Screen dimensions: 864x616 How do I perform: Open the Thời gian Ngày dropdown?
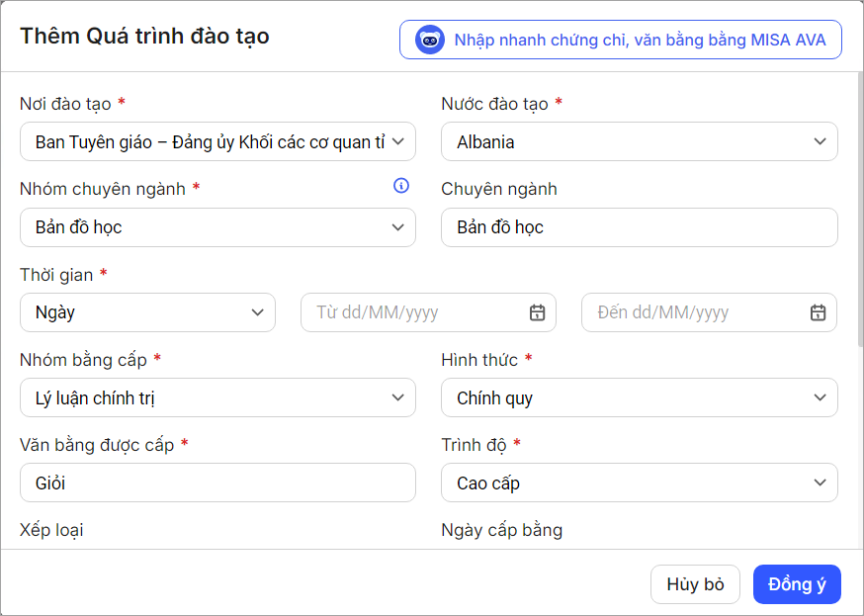click(257, 312)
